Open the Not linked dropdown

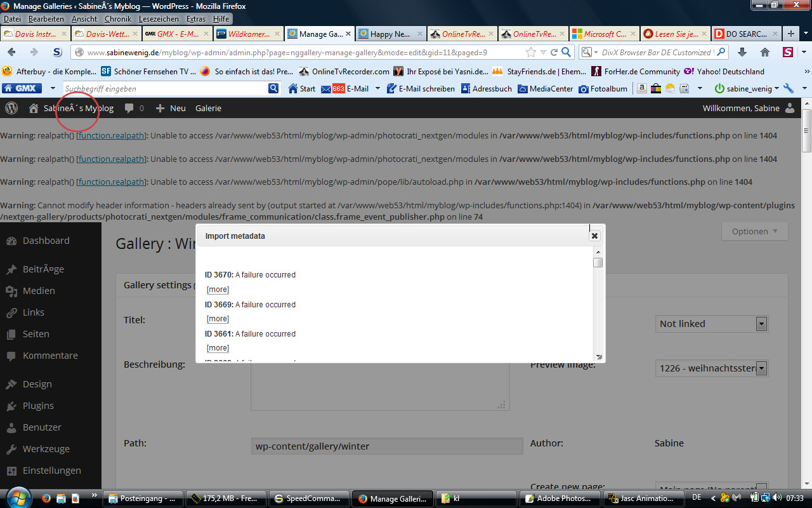click(x=712, y=324)
